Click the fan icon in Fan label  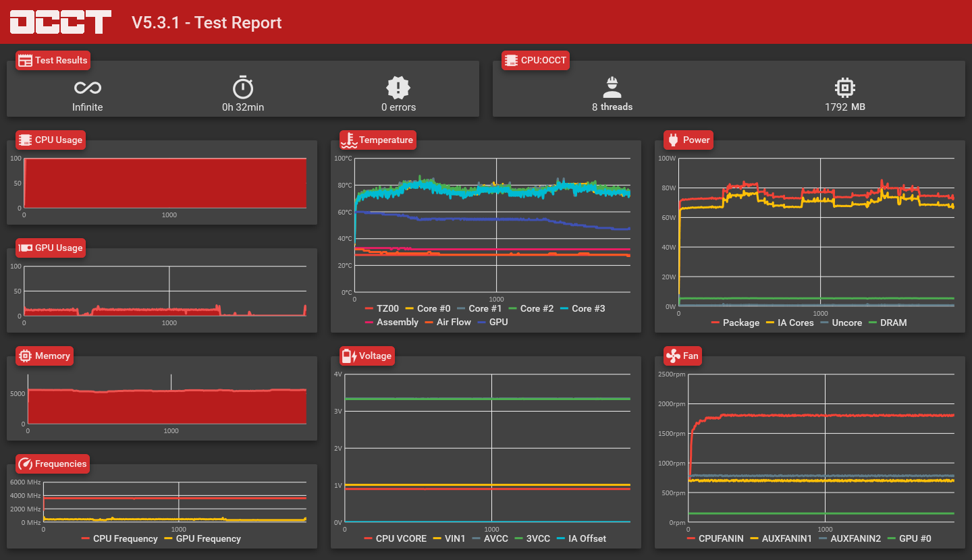click(673, 356)
